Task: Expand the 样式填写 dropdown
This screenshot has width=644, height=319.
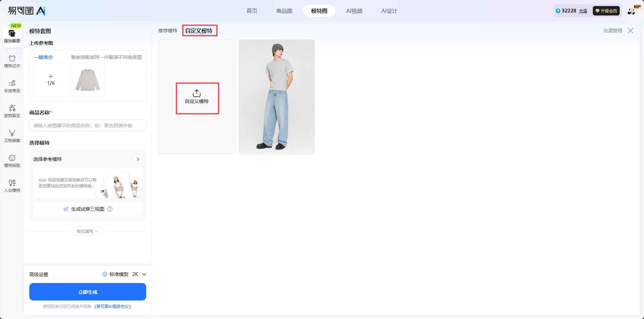Action: [x=88, y=231]
